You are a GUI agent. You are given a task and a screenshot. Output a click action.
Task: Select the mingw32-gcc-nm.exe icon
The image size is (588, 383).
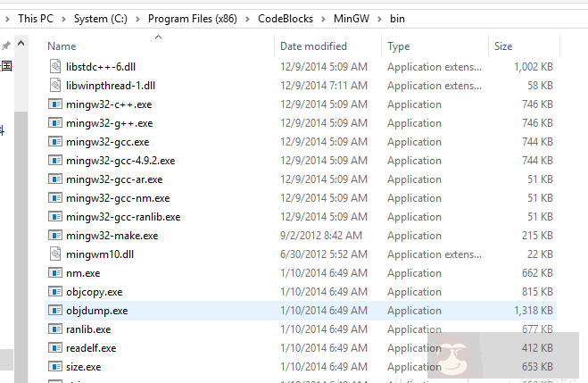coord(55,197)
